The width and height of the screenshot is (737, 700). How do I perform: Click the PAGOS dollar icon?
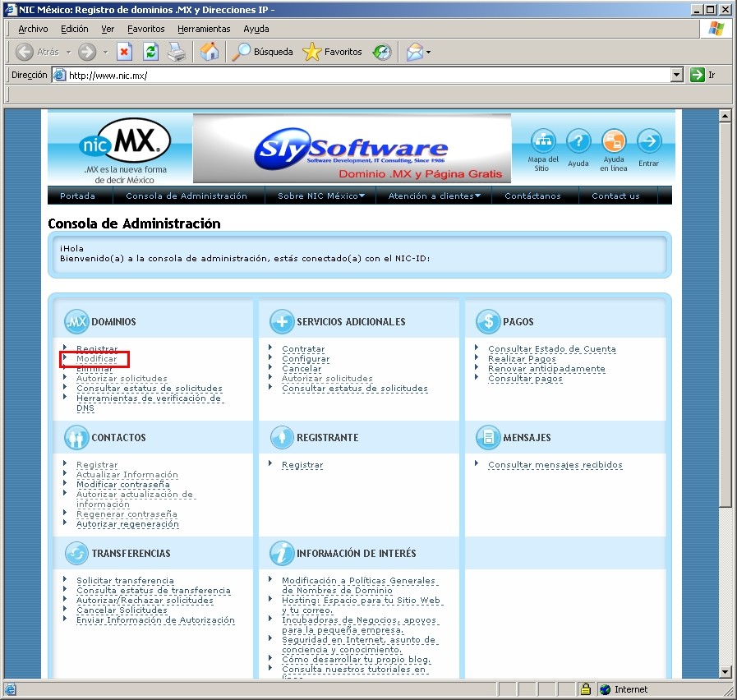pos(488,321)
